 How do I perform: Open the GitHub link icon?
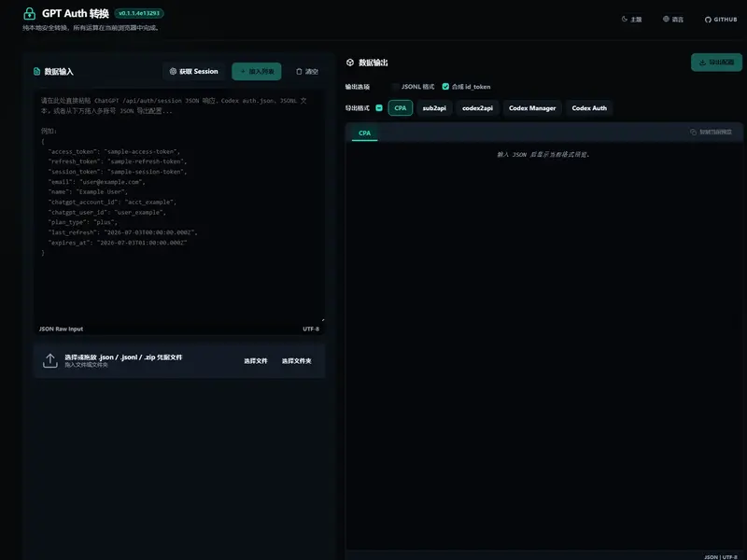click(708, 20)
